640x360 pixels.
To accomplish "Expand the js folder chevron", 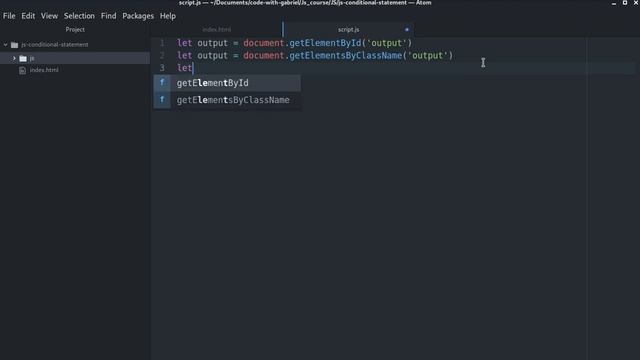I will click(x=14, y=58).
